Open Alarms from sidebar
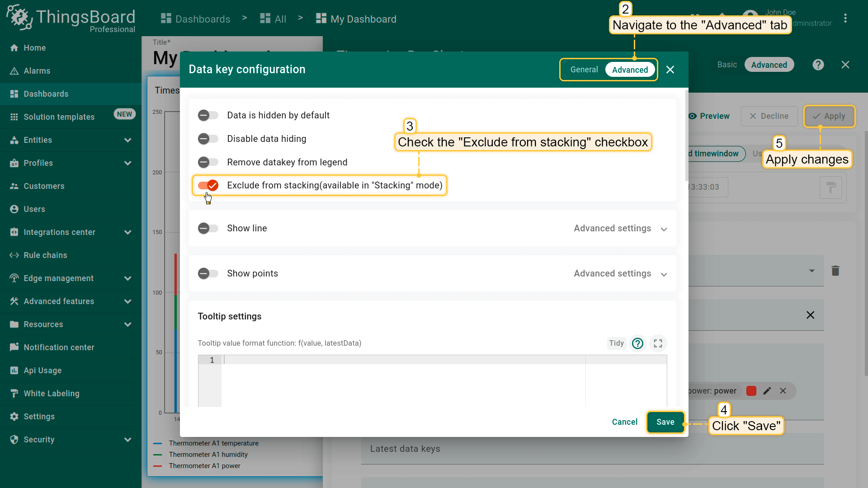The image size is (868, 488). [x=37, y=71]
